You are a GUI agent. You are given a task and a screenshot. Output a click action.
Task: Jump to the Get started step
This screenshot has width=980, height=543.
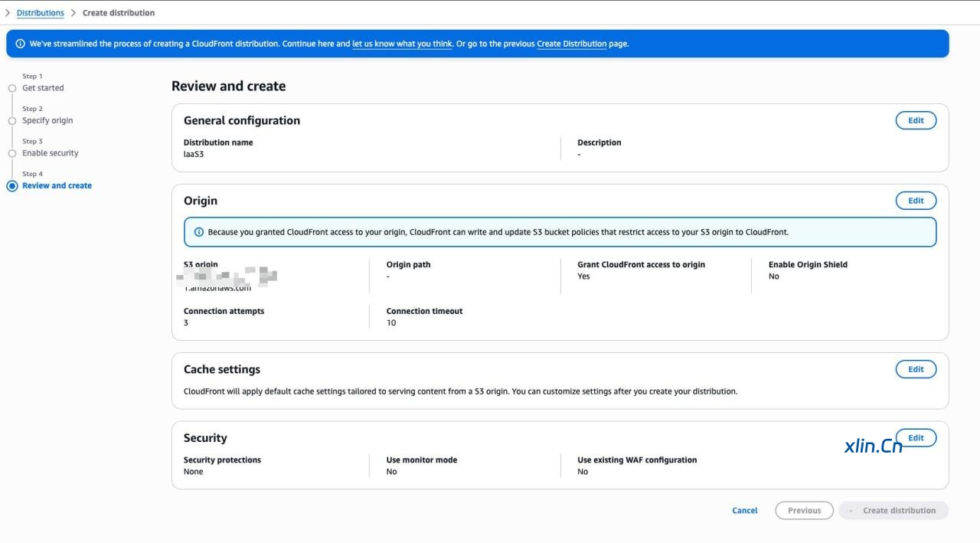(x=43, y=88)
